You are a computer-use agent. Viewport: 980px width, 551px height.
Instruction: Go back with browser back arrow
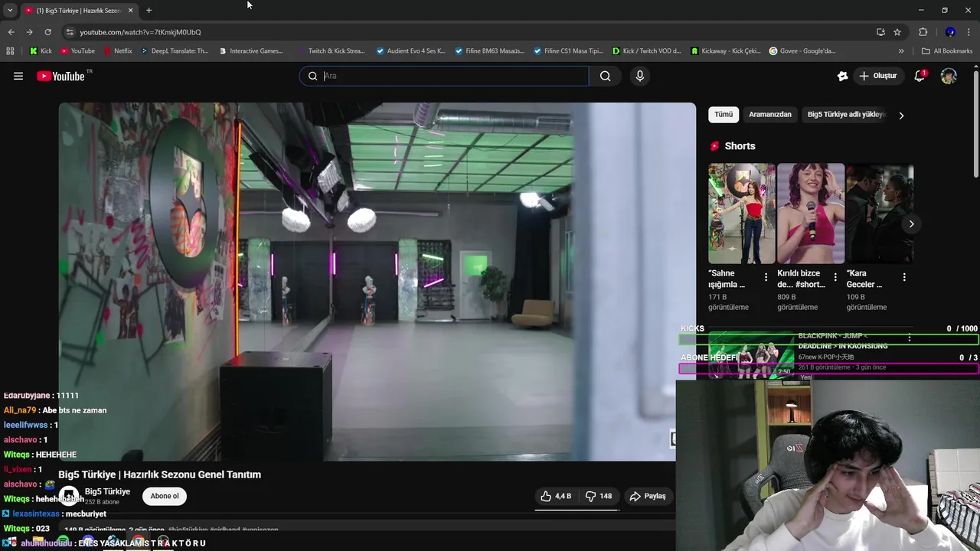pos(11,32)
